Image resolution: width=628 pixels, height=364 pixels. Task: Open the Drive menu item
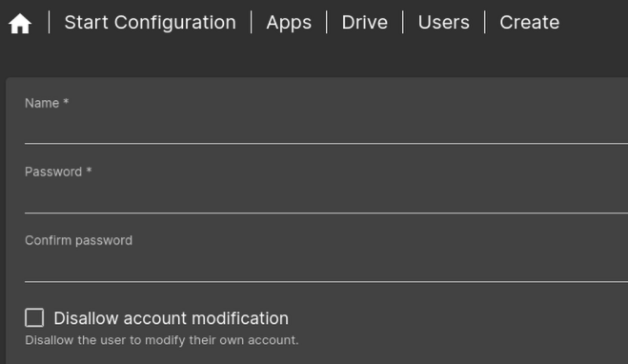(x=364, y=23)
